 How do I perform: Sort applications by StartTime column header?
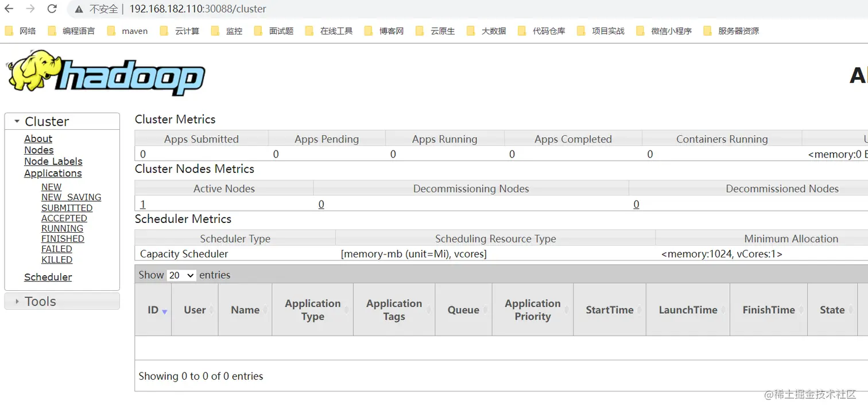(610, 310)
